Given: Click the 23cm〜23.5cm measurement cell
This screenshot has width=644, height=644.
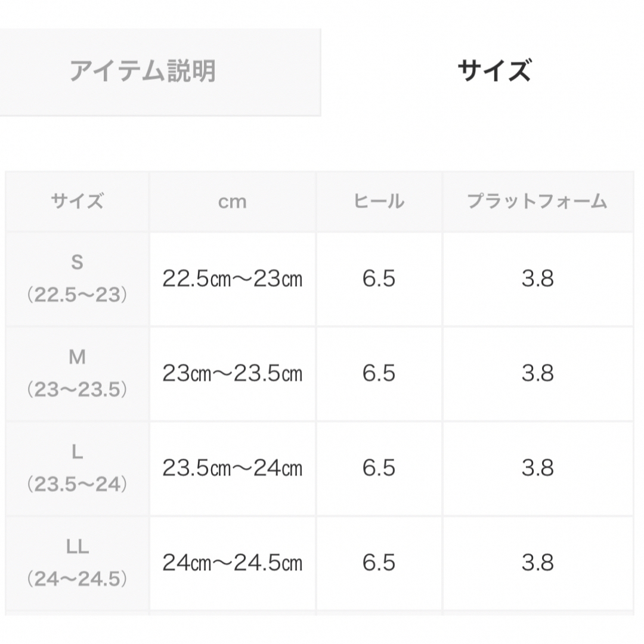Looking at the screenshot, I should pos(233,374).
